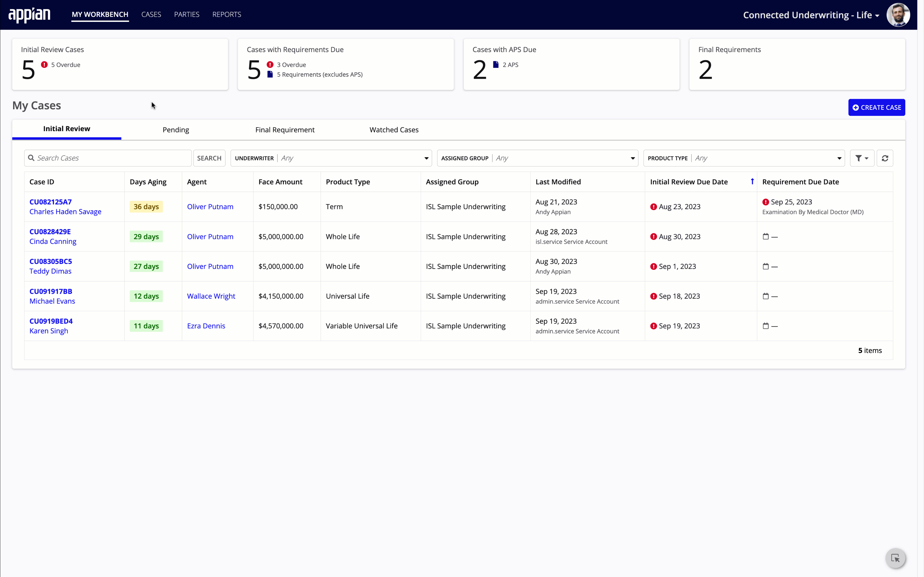
Task: Click the refresh grid icon
Action: point(885,158)
